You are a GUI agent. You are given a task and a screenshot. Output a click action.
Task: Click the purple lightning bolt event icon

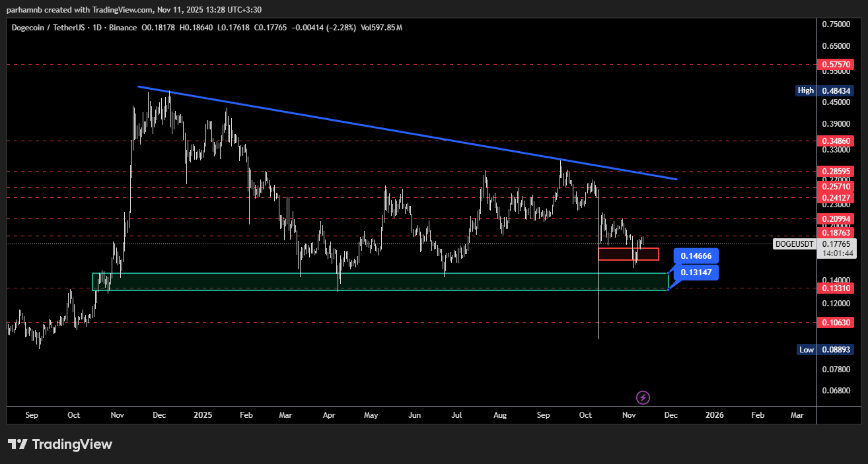coord(643,397)
